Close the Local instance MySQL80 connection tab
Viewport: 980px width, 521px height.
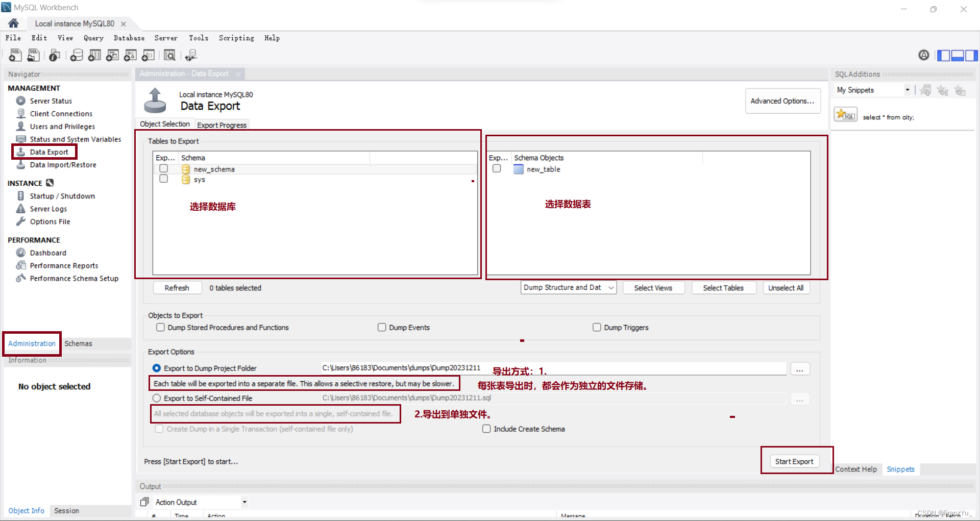coord(124,24)
